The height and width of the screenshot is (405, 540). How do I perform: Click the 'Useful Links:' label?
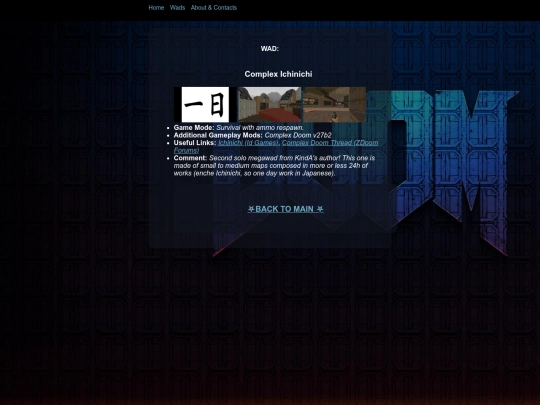195,143
